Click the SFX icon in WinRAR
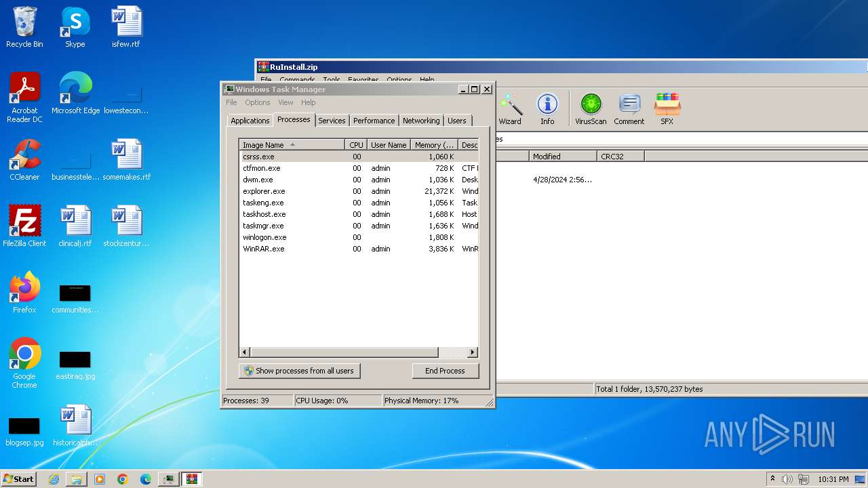This screenshot has width=868, height=488. coord(667,109)
